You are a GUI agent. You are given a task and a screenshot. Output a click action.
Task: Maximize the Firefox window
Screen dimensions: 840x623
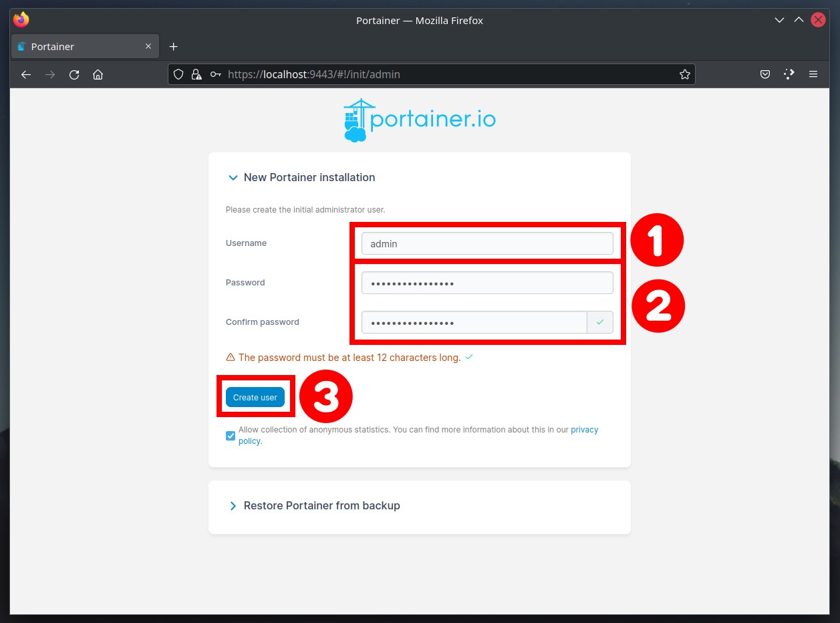click(799, 20)
